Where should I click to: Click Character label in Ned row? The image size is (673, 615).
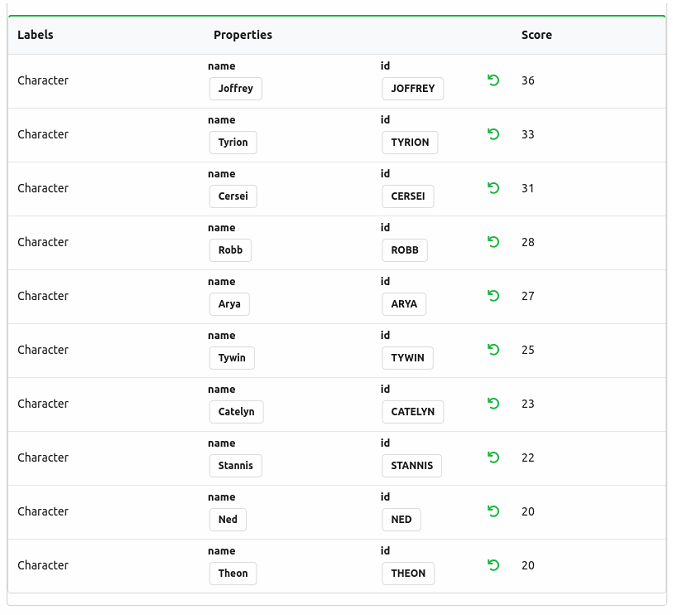(x=43, y=512)
